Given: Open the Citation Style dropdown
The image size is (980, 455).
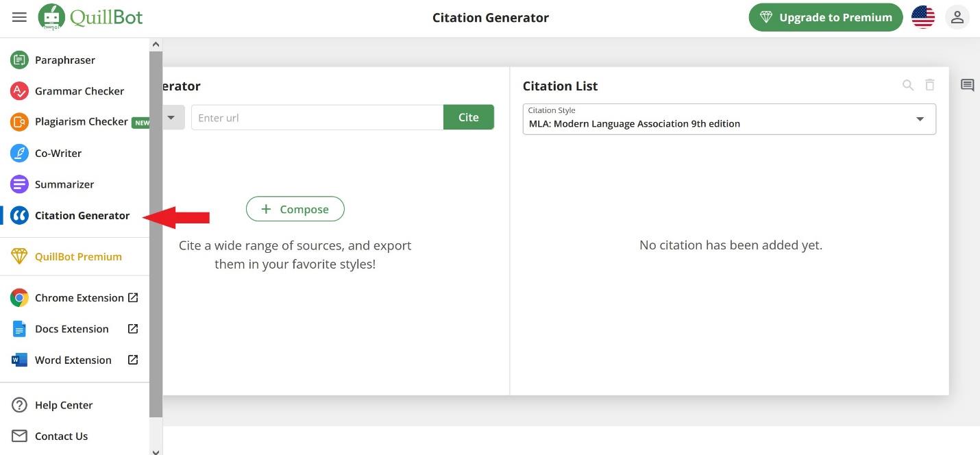Looking at the screenshot, I should click(729, 119).
